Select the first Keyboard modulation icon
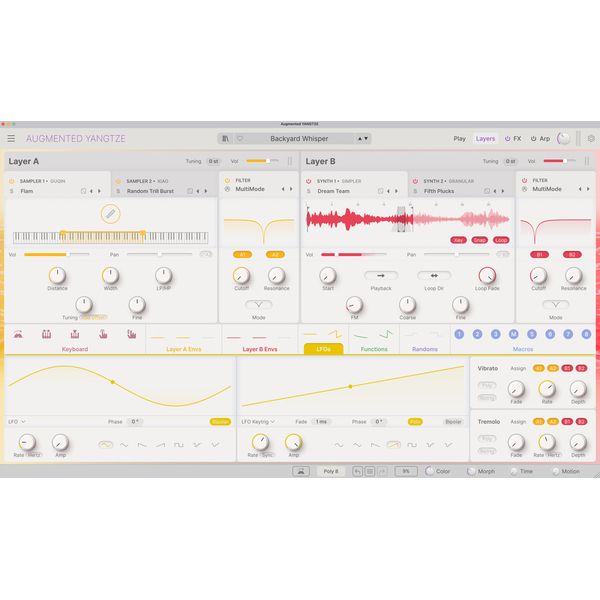The width and height of the screenshot is (600, 600). 18,334
